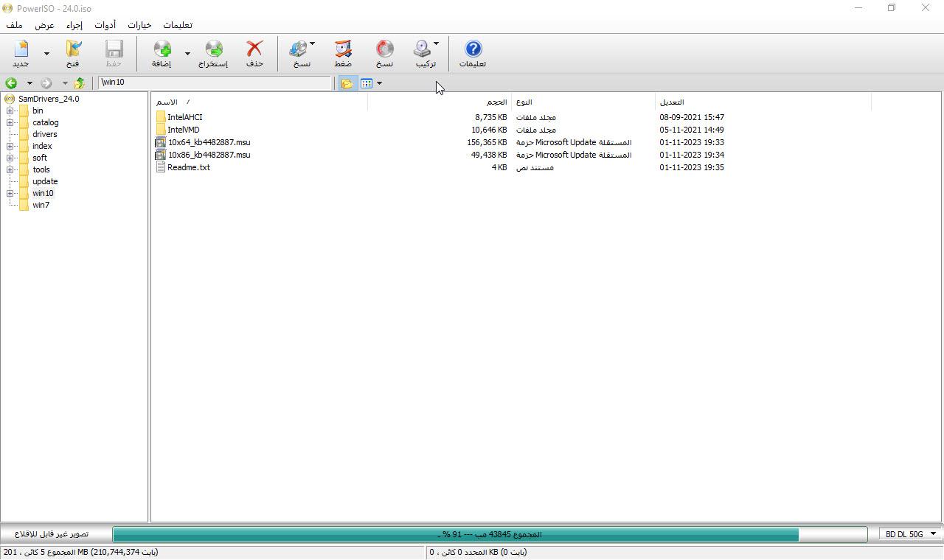Expand the catalog folder node

coord(10,122)
